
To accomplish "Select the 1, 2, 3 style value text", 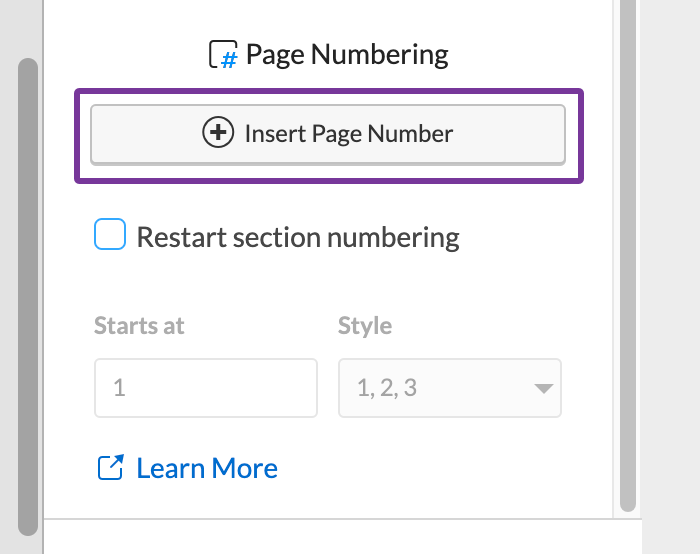I will (x=387, y=388).
